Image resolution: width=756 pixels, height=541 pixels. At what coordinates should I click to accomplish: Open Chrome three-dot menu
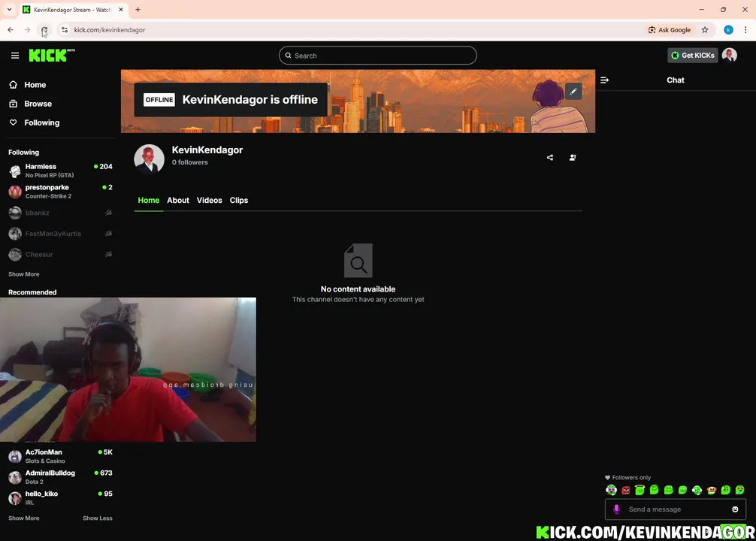[745, 30]
